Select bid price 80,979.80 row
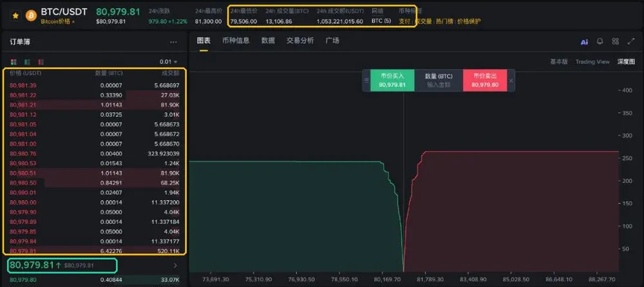644x287 pixels. click(x=94, y=281)
